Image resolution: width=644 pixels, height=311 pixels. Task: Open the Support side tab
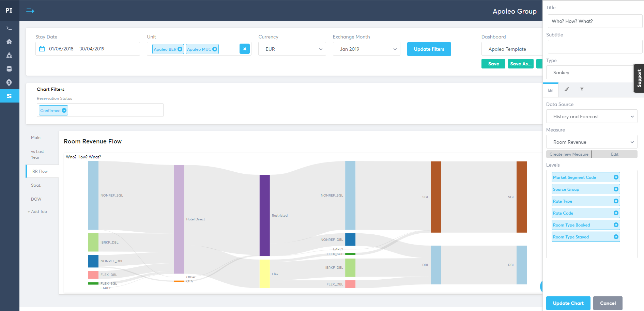pyautogui.click(x=639, y=78)
